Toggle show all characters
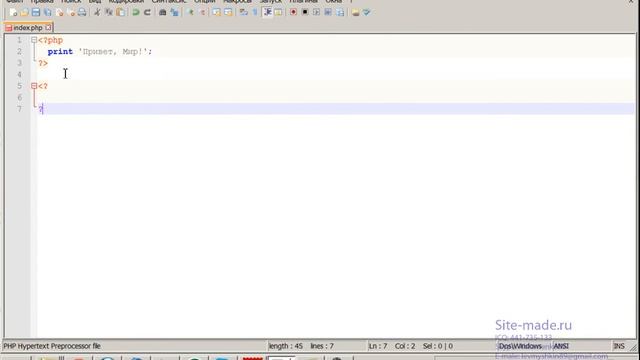 click(x=255, y=13)
